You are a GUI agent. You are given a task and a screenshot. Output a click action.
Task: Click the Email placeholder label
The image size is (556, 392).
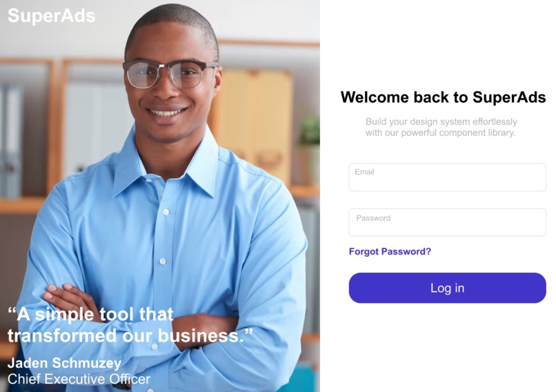tap(364, 172)
